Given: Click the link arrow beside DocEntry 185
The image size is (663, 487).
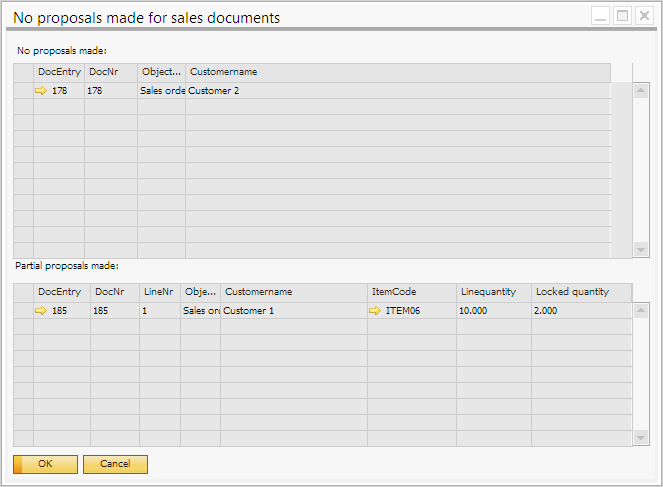Looking at the screenshot, I should [41, 311].
